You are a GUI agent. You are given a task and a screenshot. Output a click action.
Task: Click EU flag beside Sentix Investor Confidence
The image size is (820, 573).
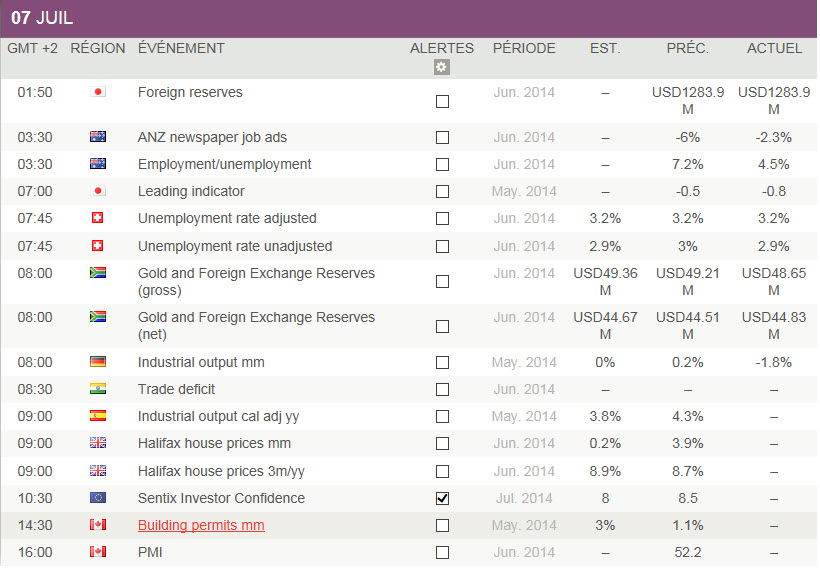(98, 498)
